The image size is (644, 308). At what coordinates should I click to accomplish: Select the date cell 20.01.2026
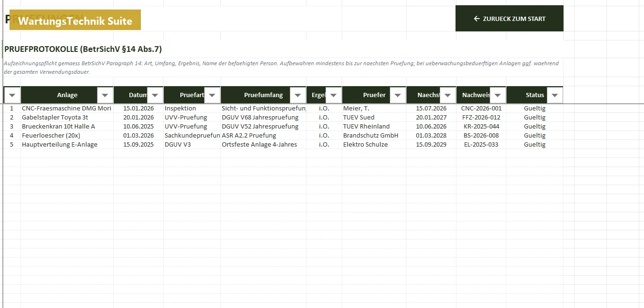point(139,117)
